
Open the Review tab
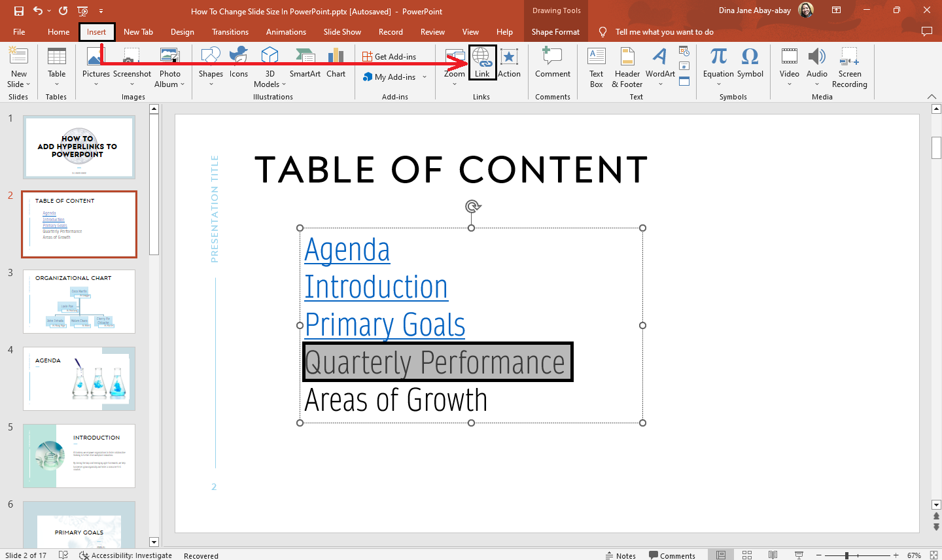pos(432,32)
